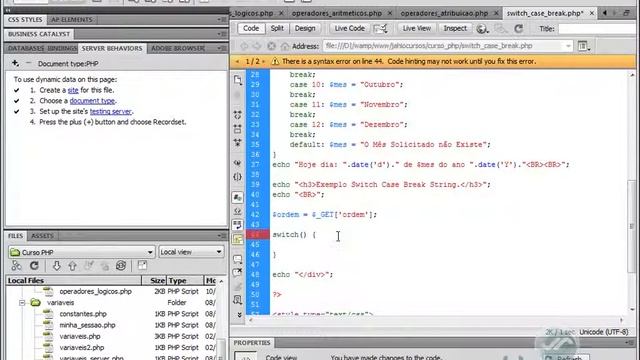The height and width of the screenshot is (360, 640).
Task: Show next document tabs arrow
Action: [x=615, y=13]
